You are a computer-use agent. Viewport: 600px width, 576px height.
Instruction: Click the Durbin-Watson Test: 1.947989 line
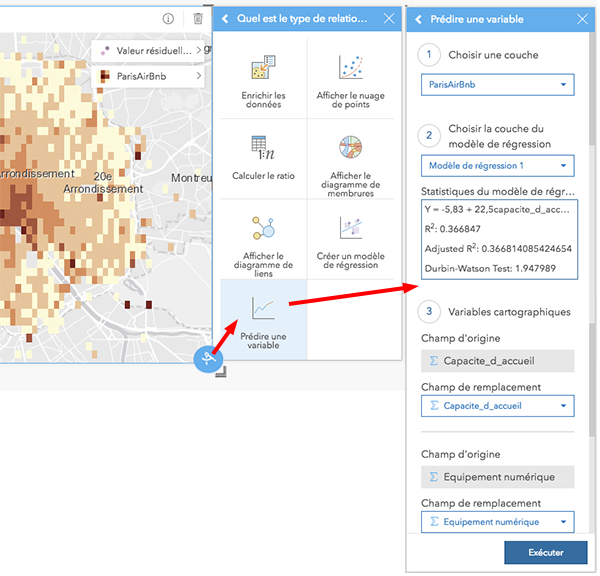(490, 268)
